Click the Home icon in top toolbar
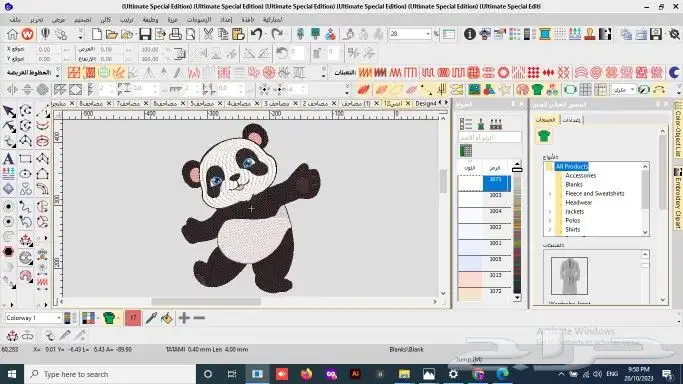This screenshot has width=683, height=384. point(12,34)
